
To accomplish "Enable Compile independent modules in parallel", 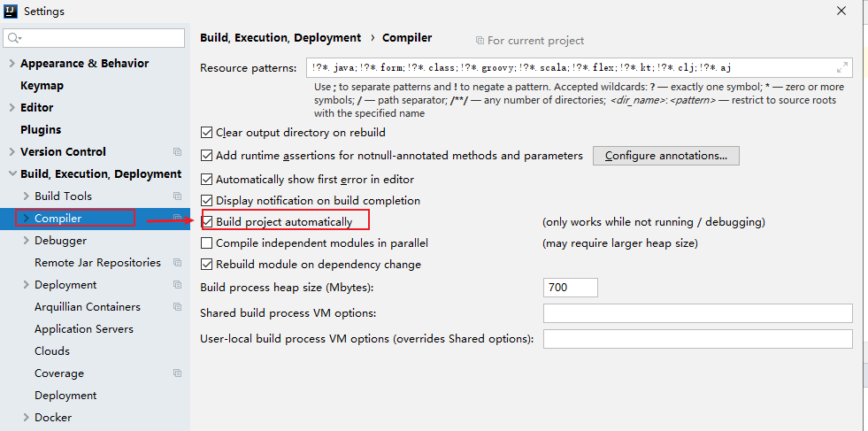I will pos(206,243).
